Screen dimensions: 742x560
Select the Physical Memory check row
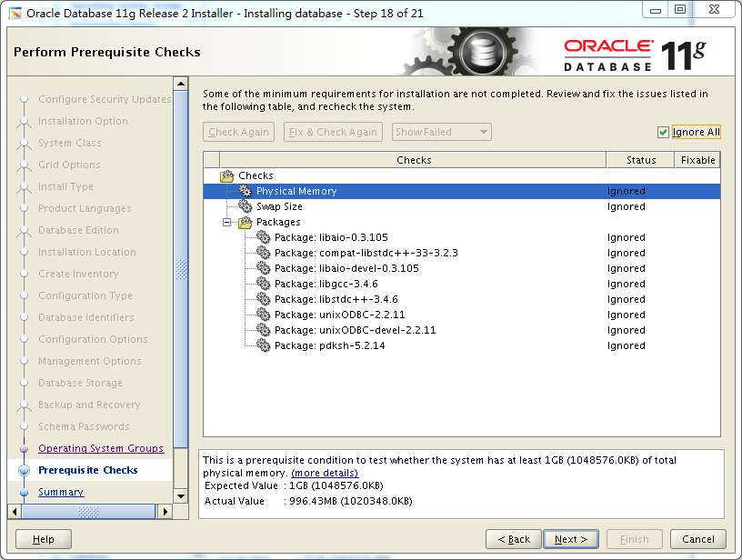coord(462,191)
